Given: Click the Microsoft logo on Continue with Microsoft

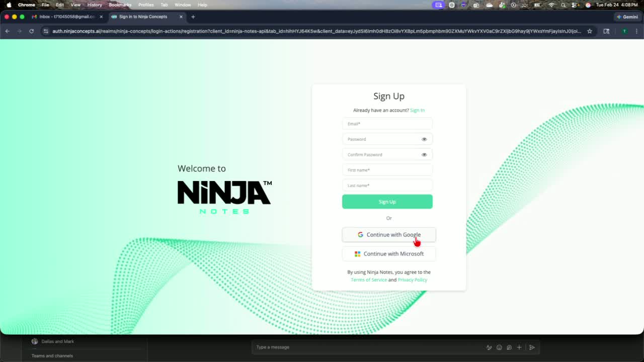Looking at the screenshot, I should pos(357,254).
